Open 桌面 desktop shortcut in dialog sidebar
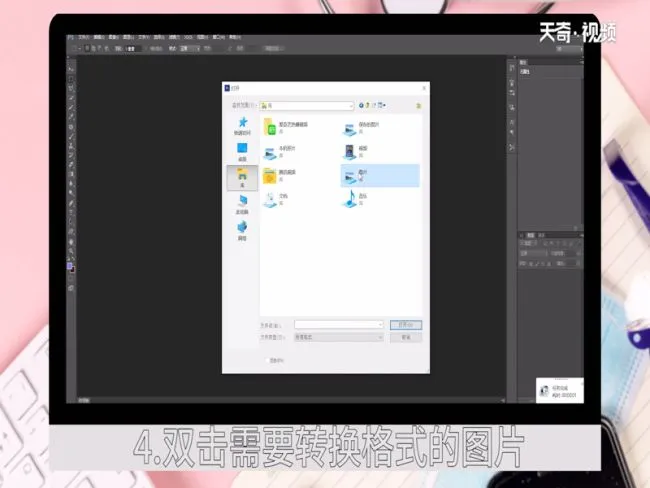This screenshot has width=650, height=488. coord(243,152)
